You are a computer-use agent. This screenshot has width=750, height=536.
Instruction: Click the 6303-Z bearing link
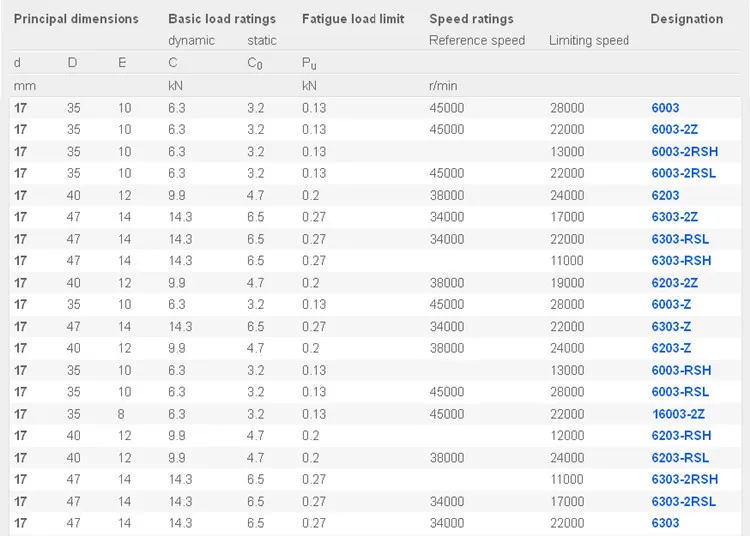671,327
